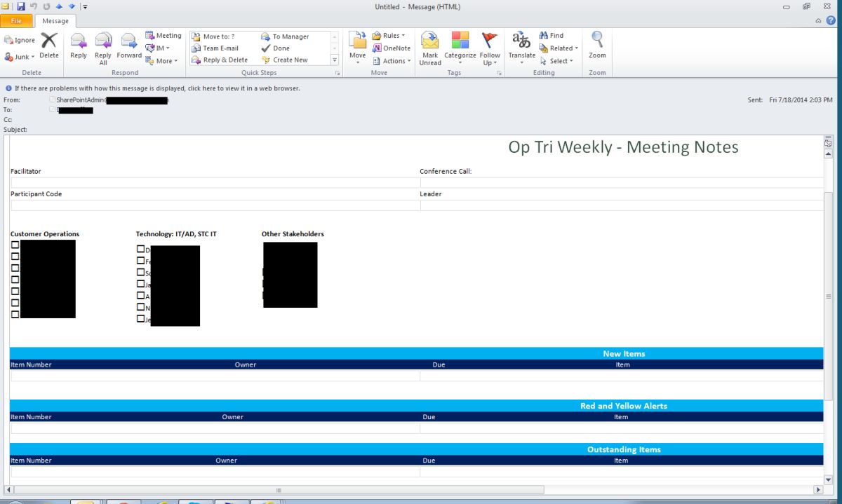Screen dimensions: 842x504
Task: Click the Leader input field
Action: click(622, 205)
